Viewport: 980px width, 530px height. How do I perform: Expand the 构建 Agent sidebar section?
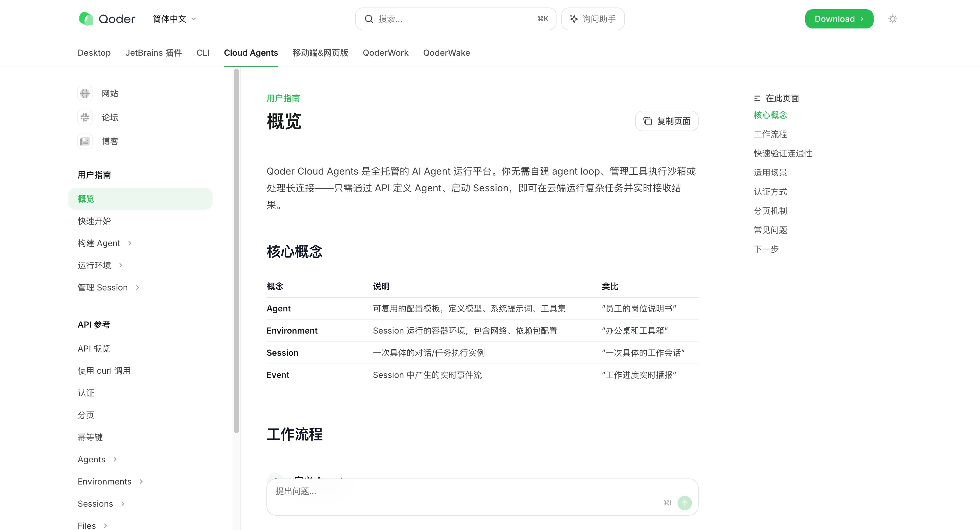[130, 243]
